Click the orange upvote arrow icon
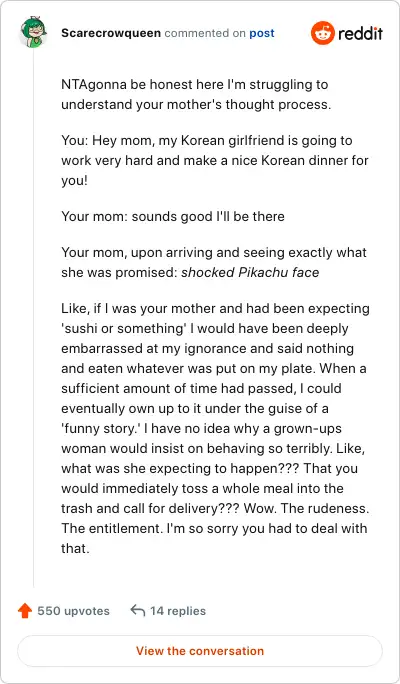 pos(25,611)
